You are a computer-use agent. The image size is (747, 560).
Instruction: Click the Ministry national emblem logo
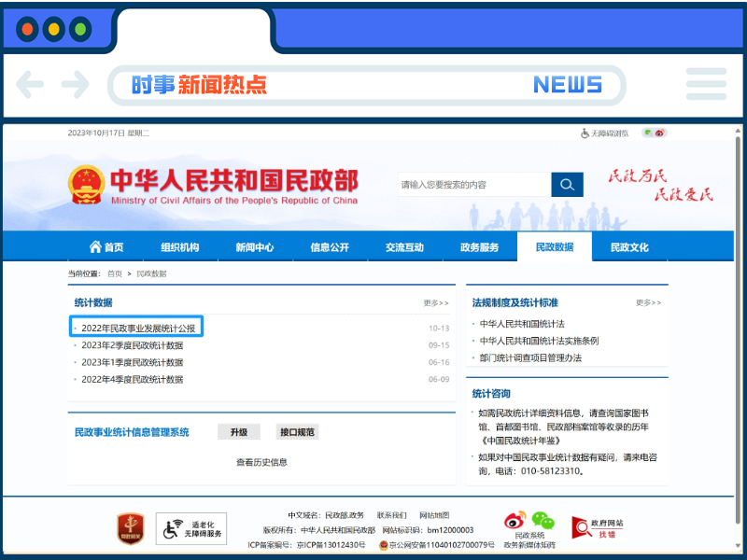click(87, 184)
